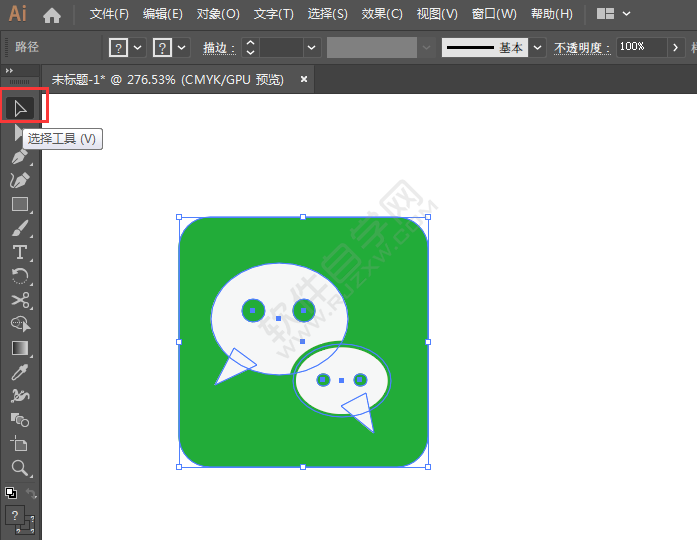697x540 pixels.
Task: Click the fill color box in toolbar
Action: click(15, 516)
